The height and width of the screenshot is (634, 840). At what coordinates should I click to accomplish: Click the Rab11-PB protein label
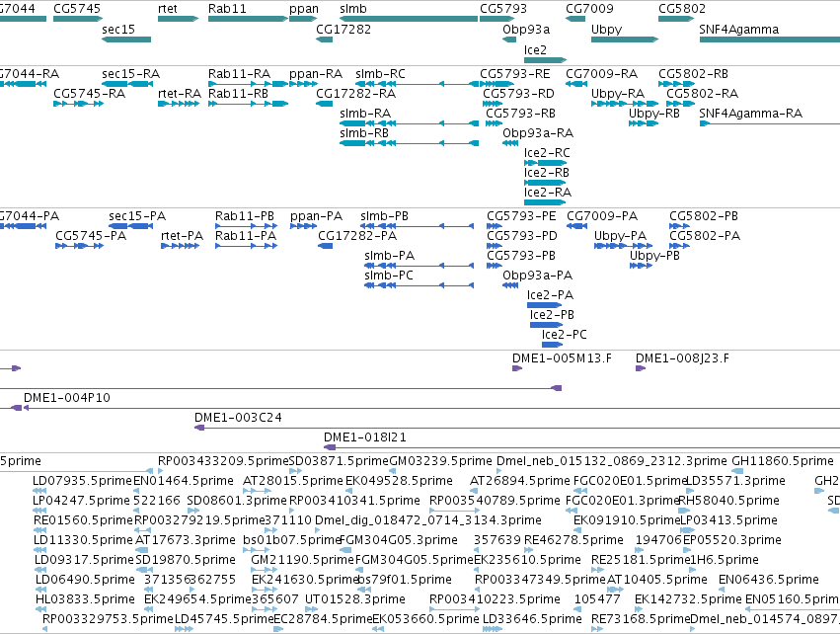(x=245, y=216)
